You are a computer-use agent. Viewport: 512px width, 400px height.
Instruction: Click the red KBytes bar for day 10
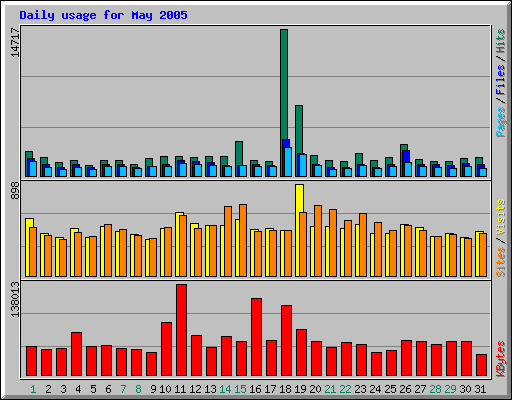point(166,349)
